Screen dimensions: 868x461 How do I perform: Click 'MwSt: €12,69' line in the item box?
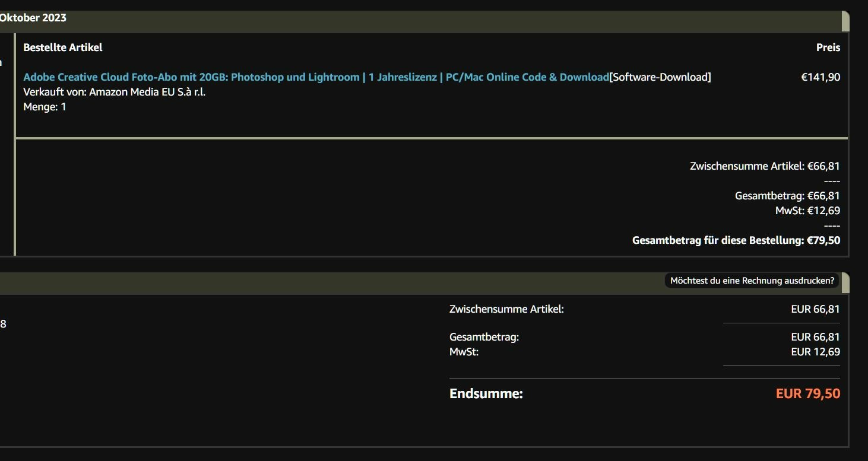(807, 211)
